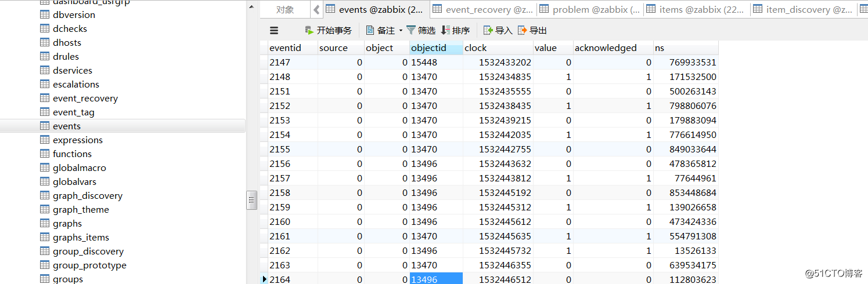Click clock cell 1532434835
This screenshot has height=284, width=868.
tap(498, 77)
